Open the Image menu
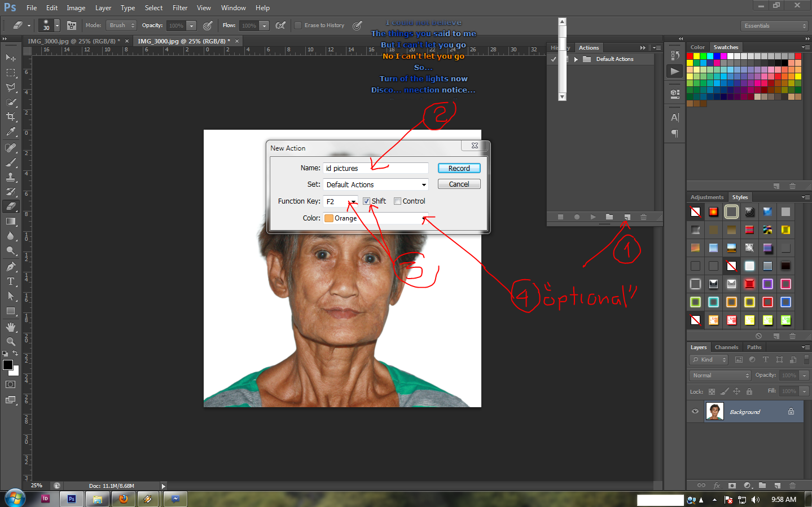Viewport: 812px width, 507px height. pyautogui.click(x=76, y=8)
